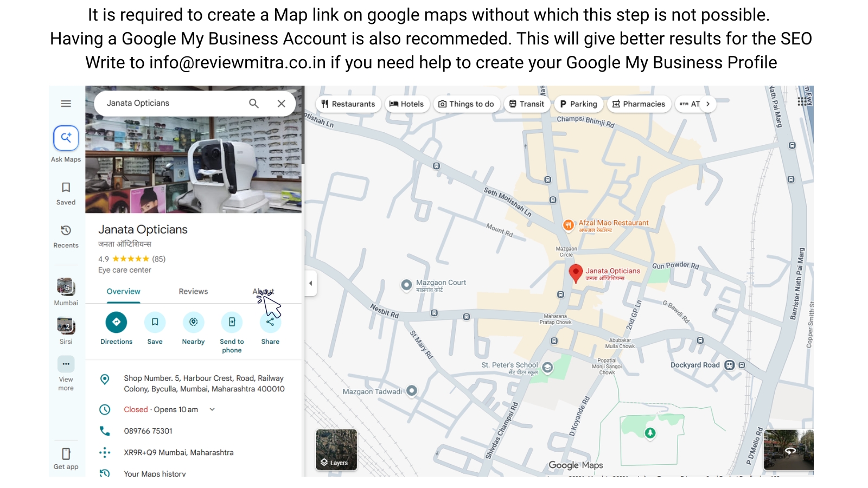Click the address location pin icon

pos(105,380)
